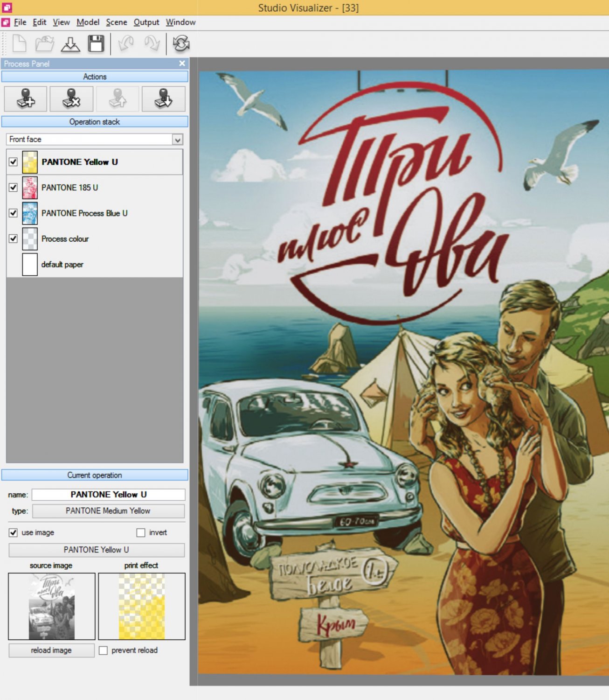The height and width of the screenshot is (700, 609).
Task: Click the Save floppy disk icon
Action: coord(96,44)
